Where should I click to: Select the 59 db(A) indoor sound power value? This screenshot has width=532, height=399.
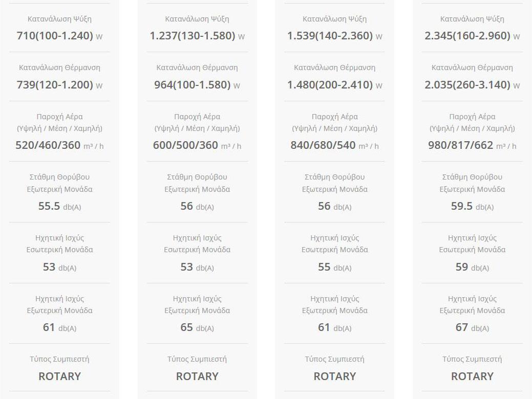point(472,267)
